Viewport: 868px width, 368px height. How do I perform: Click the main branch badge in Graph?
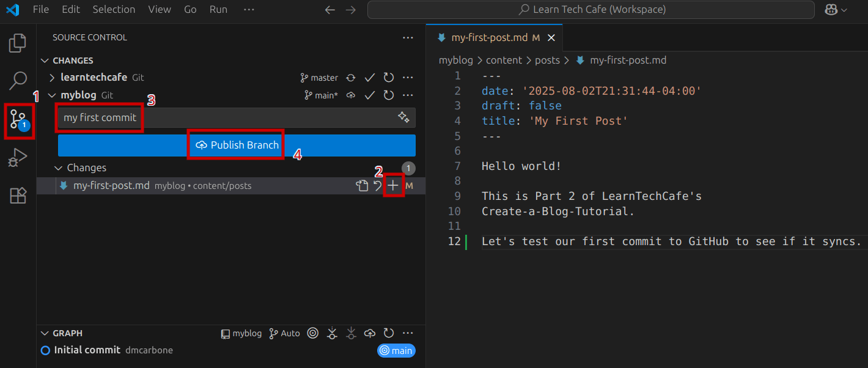[396, 351]
